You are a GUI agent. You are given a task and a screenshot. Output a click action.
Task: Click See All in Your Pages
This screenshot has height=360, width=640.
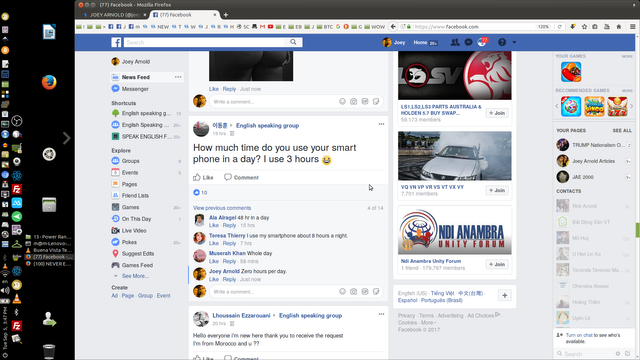pyautogui.click(x=622, y=131)
